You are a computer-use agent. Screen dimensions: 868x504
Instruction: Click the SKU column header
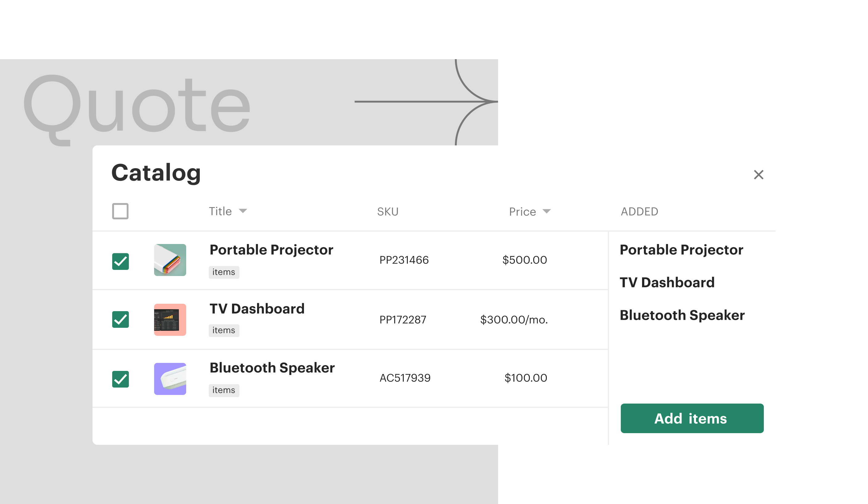coord(387,211)
